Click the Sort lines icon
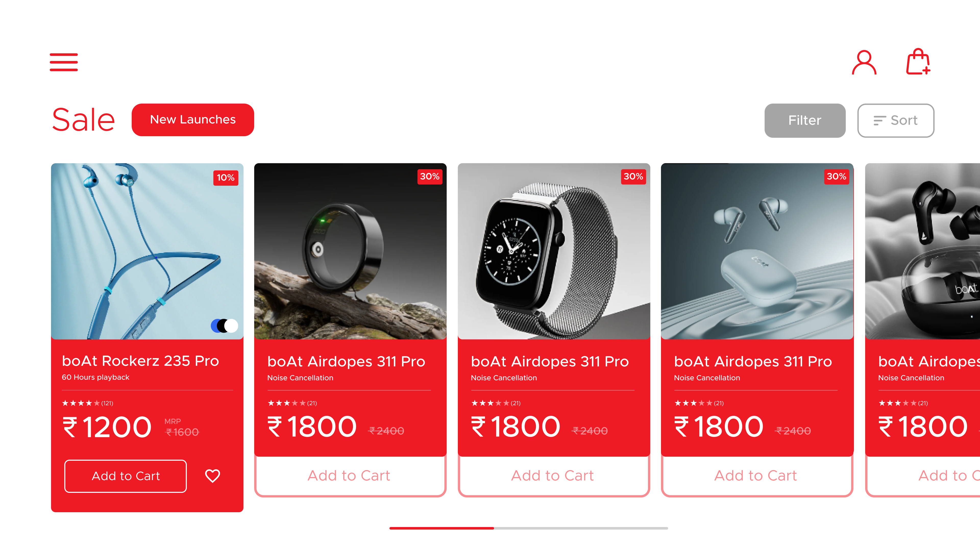This screenshot has height=551, width=980. (x=879, y=121)
